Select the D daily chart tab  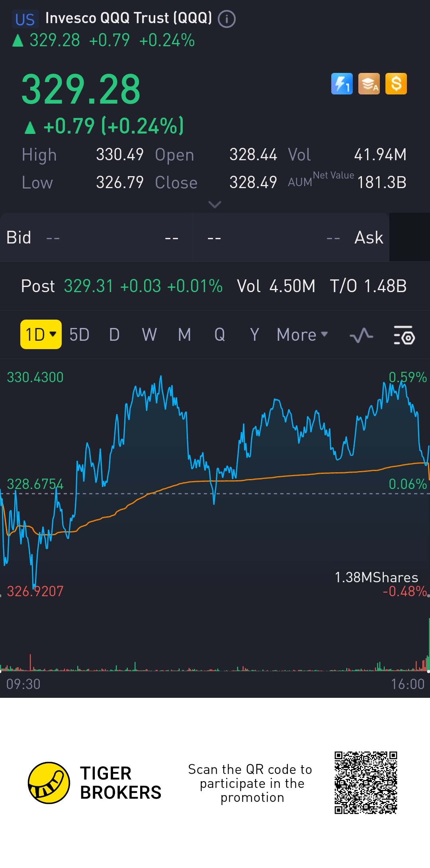(114, 335)
